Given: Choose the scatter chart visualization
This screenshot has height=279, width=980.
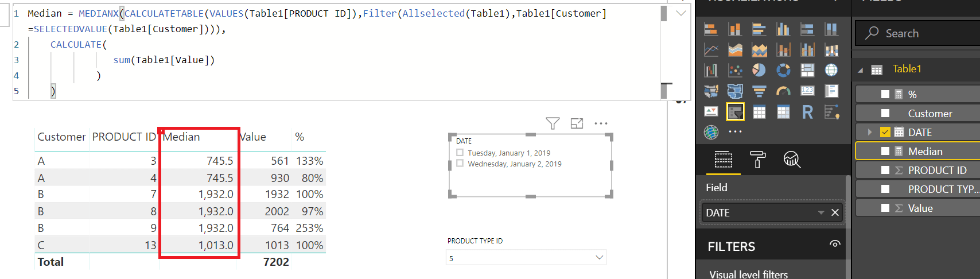Looking at the screenshot, I should pyautogui.click(x=735, y=70).
